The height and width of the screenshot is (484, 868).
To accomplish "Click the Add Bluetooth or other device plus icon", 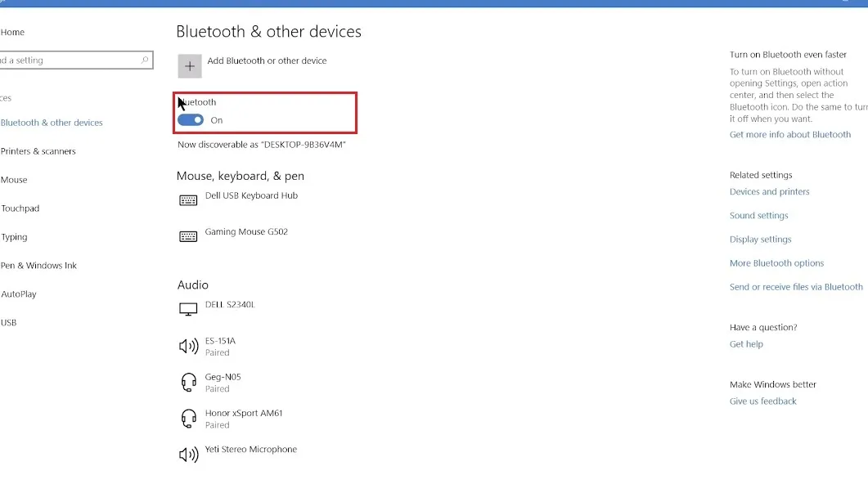I will (189, 65).
